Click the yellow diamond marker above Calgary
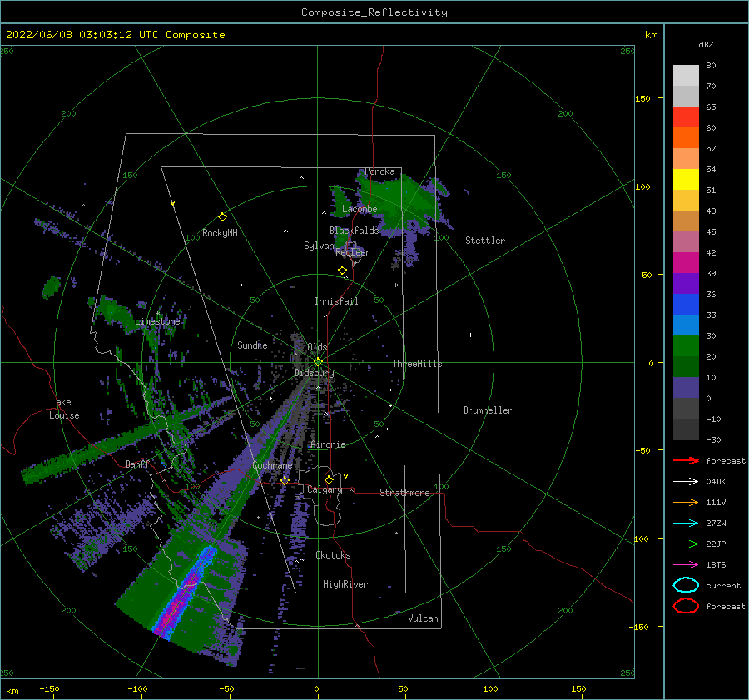The height and width of the screenshot is (700, 749). 329,479
